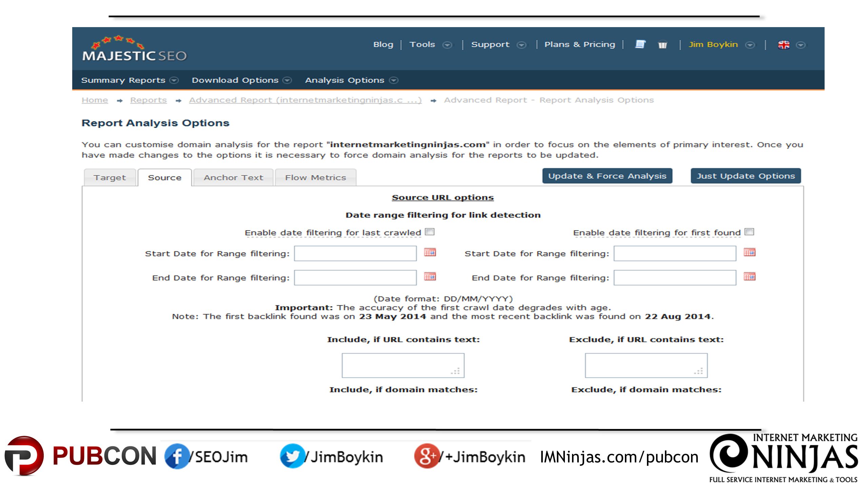Open the Blog menu item
This screenshot has width=868, height=488.
[383, 44]
